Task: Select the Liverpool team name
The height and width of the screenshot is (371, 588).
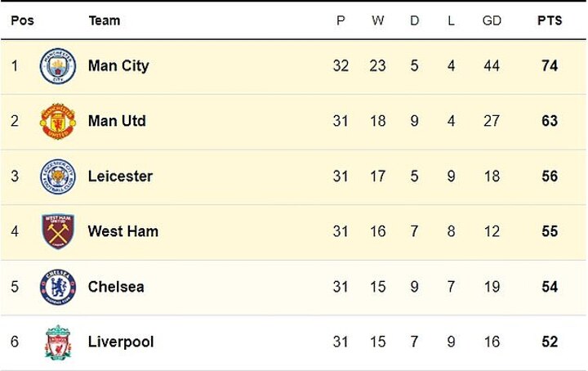Action: [x=121, y=342]
